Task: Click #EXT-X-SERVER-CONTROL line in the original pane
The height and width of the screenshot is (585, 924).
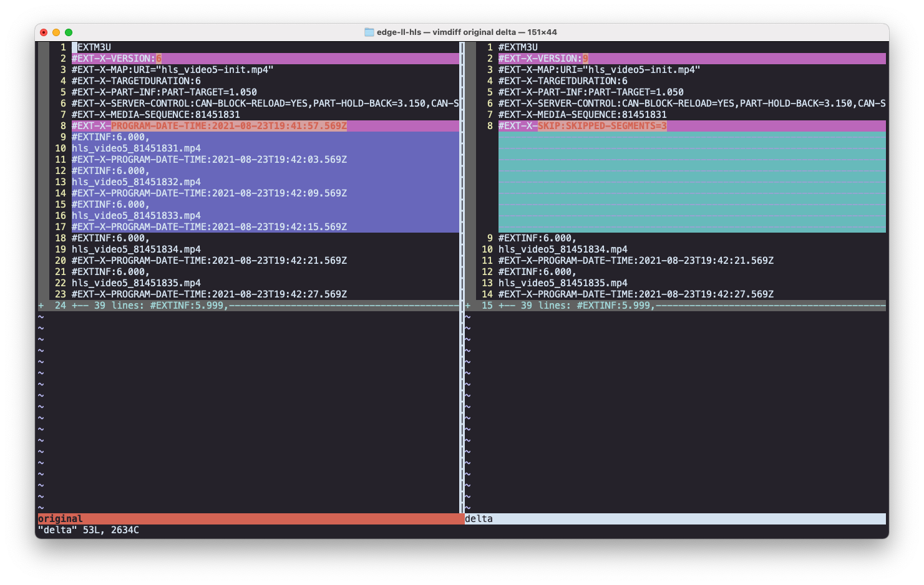Action: point(265,104)
